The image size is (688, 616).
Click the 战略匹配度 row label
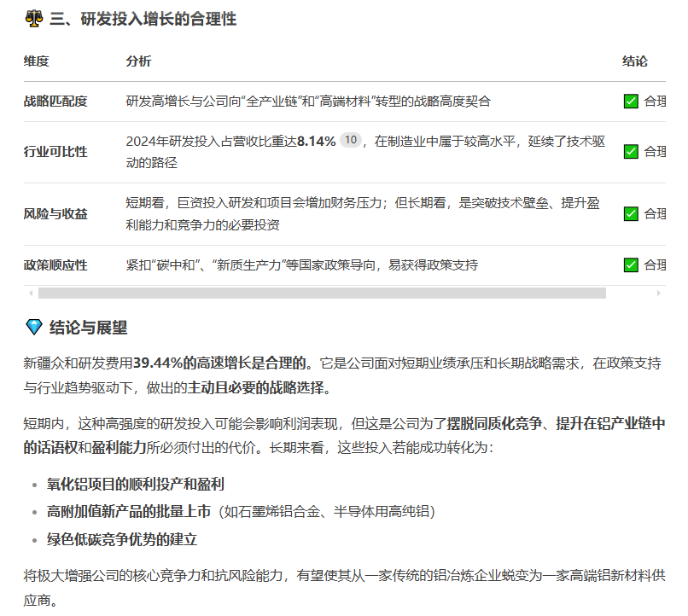55,102
